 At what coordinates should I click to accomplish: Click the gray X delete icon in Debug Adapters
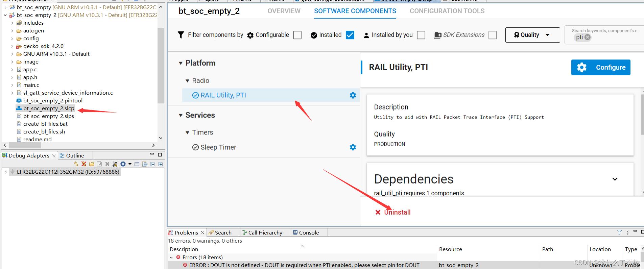point(107,164)
